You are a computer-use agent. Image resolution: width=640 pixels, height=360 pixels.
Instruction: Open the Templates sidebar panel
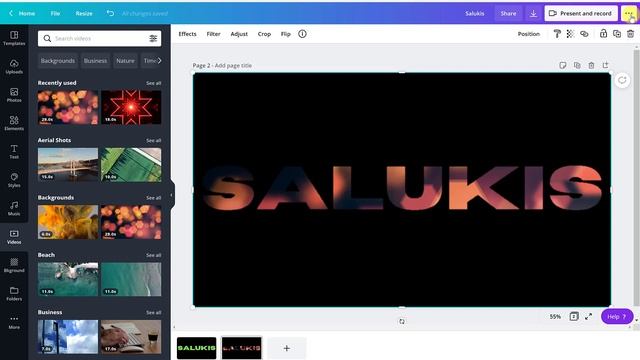14,38
